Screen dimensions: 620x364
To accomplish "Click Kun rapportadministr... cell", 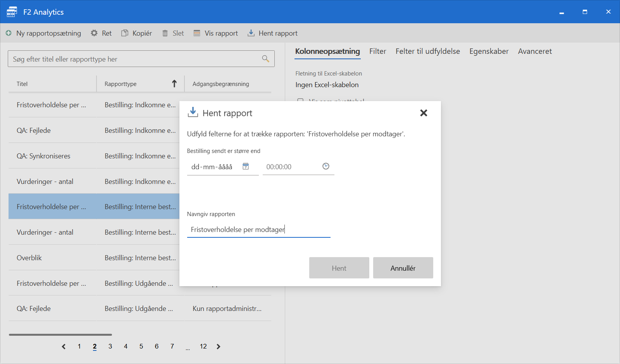I will pyautogui.click(x=227, y=309).
